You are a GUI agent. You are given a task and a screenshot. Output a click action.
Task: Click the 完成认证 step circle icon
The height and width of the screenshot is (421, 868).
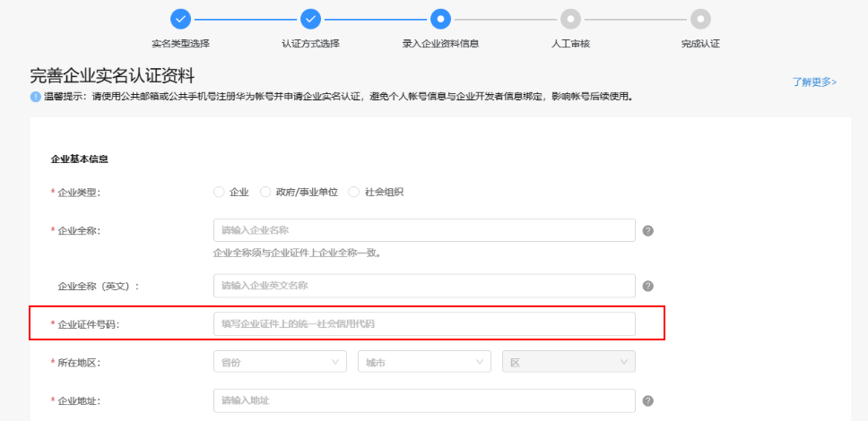(x=700, y=19)
